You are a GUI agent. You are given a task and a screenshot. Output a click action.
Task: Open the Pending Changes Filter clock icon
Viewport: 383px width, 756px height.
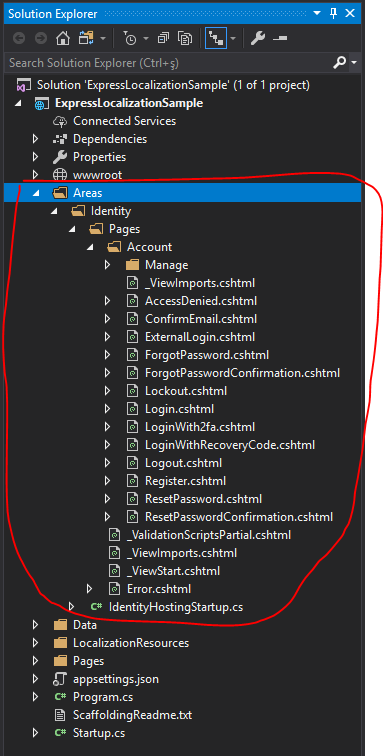coord(129,38)
